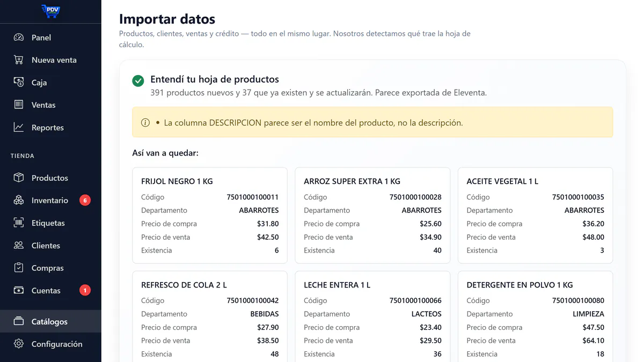
Task: Click the PDV shopping cart logo
Action: (50, 11)
